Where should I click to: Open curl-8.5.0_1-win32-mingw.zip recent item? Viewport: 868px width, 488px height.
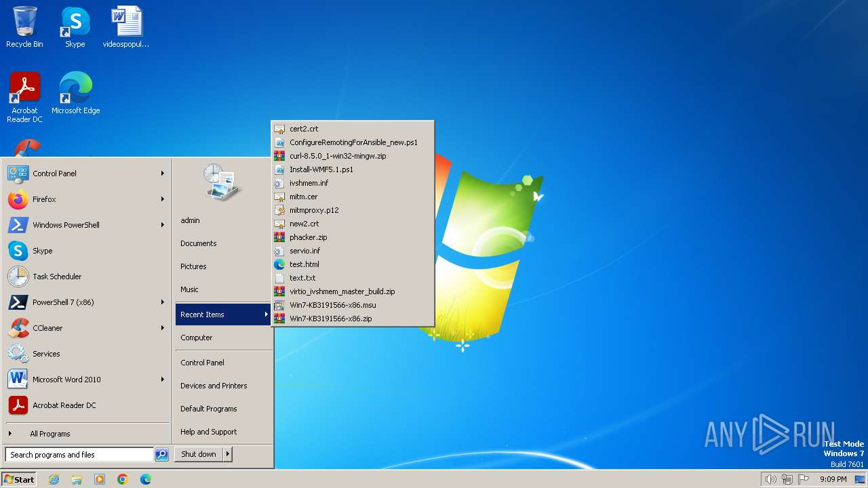click(x=352, y=156)
